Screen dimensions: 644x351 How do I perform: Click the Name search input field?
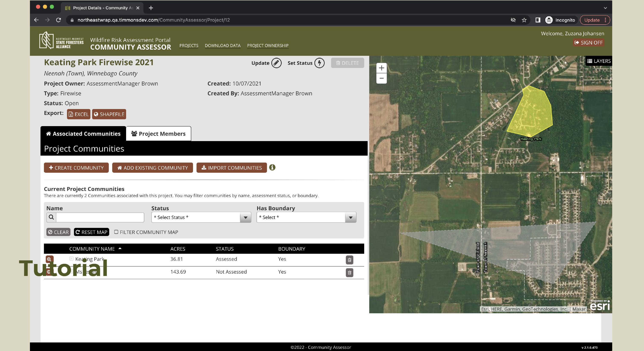(100, 217)
